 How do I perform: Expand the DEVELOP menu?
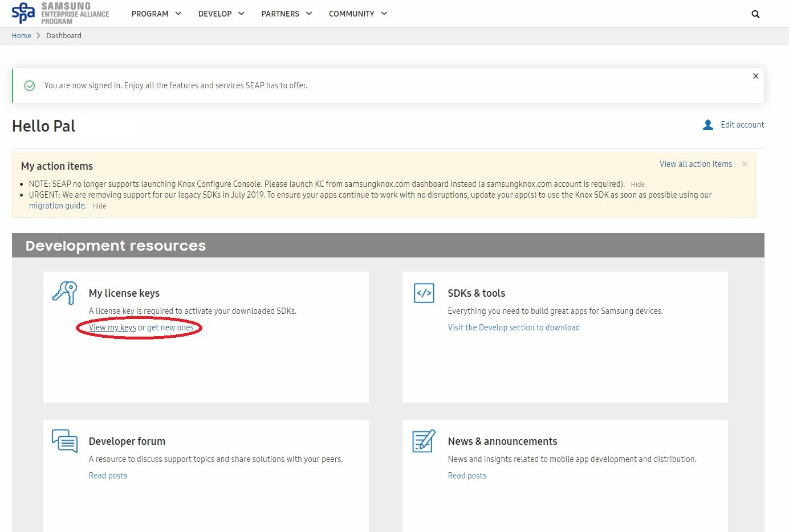point(221,14)
